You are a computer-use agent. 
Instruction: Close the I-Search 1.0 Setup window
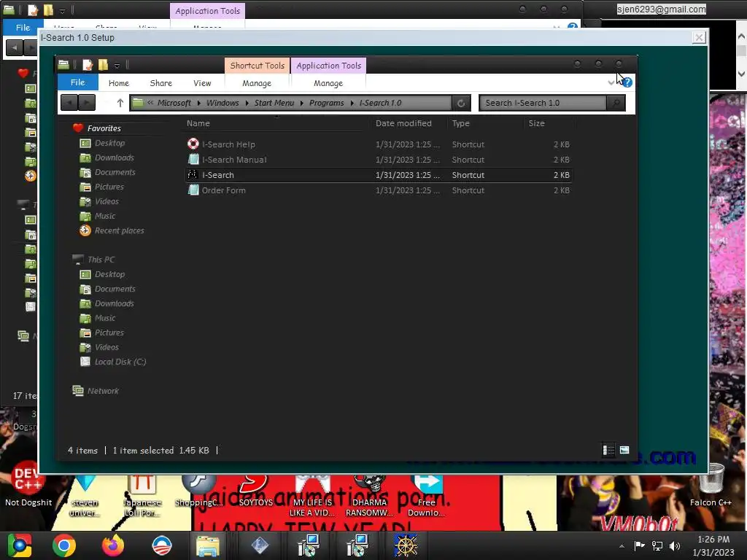[699, 38]
